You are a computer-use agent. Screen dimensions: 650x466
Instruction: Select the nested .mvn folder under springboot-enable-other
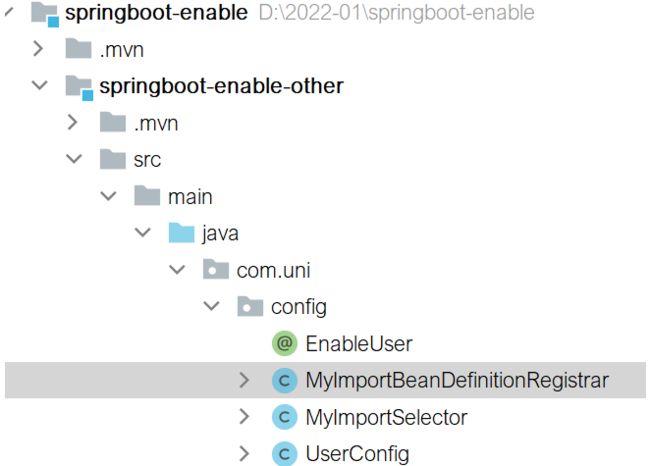(156, 124)
